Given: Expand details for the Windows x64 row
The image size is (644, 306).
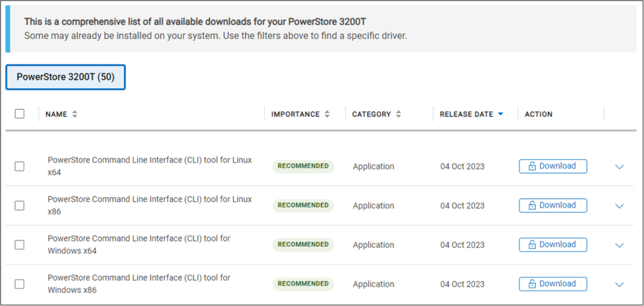Looking at the screenshot, I should pyautogui.click(x=619, y=245).
